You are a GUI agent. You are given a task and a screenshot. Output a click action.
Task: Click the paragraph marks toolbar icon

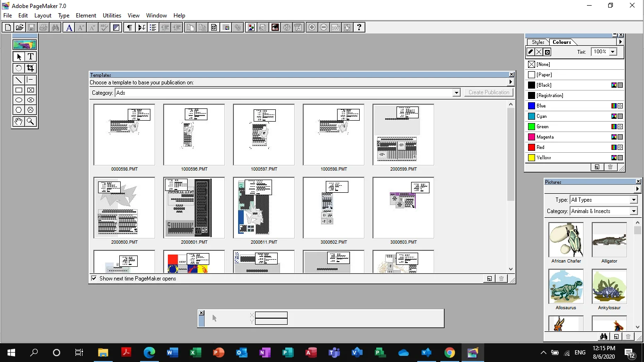tap(129, 27)
